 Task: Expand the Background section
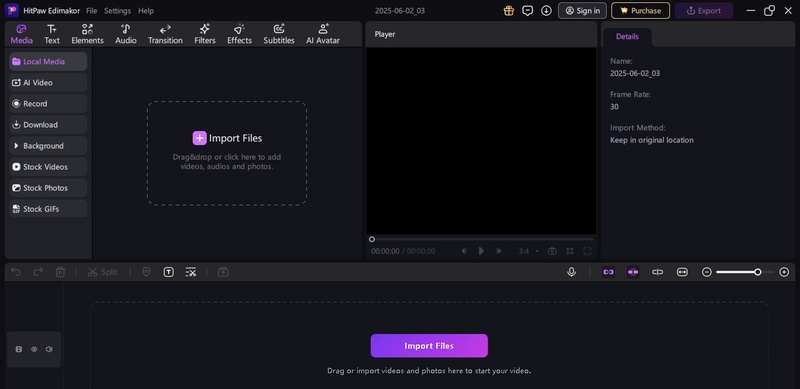(x=48, y=145)
